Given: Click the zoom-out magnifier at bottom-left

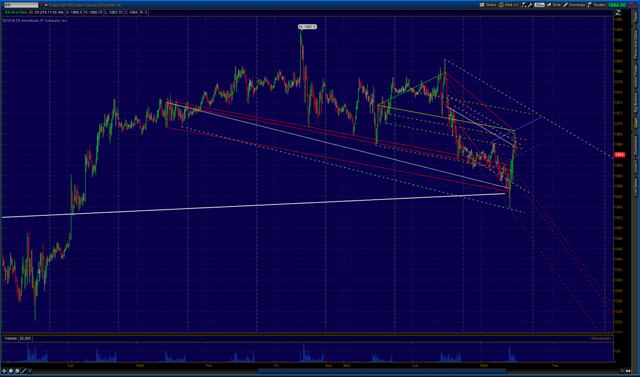Looking at the screenshot, I should click(x=17, y=371).
